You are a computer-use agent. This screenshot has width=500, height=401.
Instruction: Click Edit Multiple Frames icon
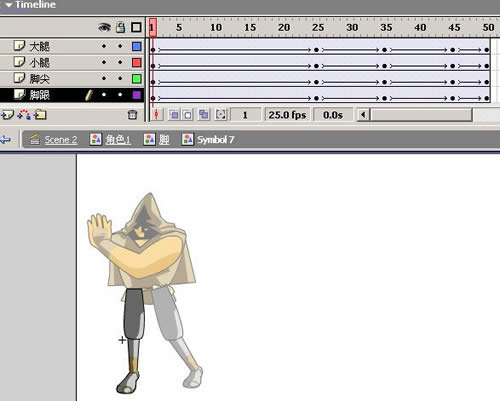click(203, 115)
